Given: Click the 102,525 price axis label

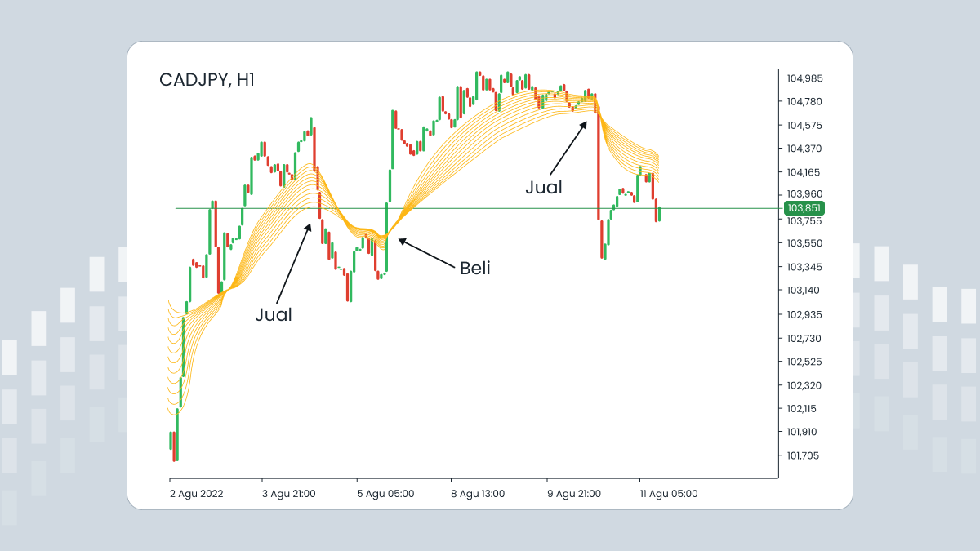Looking at the screenshot, I should [804, 362].
